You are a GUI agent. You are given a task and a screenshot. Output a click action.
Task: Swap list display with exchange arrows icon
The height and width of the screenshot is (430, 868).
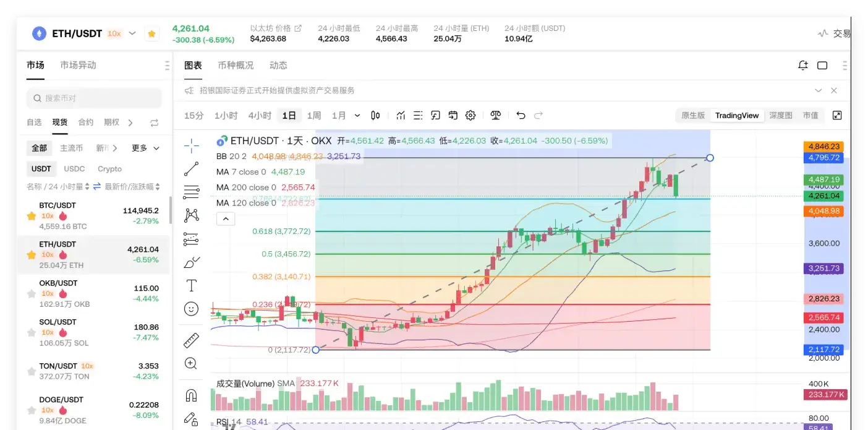pyautogui.click(x=155, y=123)
